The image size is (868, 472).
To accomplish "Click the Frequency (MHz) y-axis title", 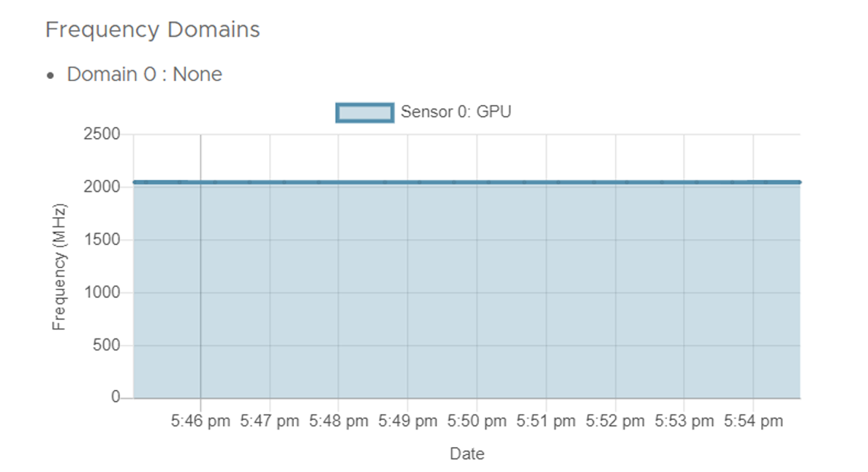I will 59,266.
